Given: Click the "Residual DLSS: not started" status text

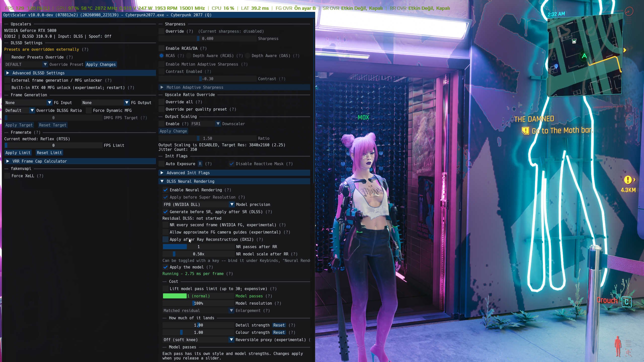Looking at the screenshot, I should click(192, 218).
